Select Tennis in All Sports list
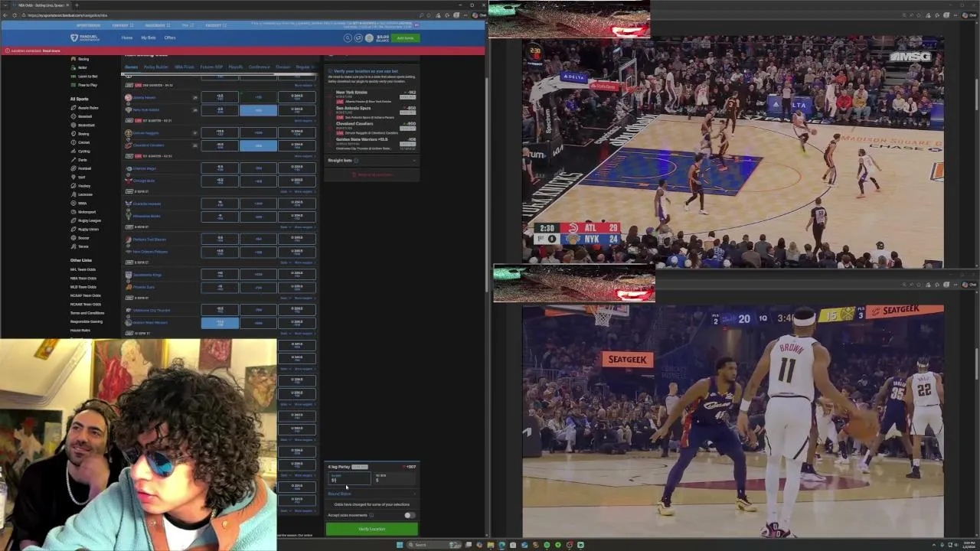 [x=83, y=246]
